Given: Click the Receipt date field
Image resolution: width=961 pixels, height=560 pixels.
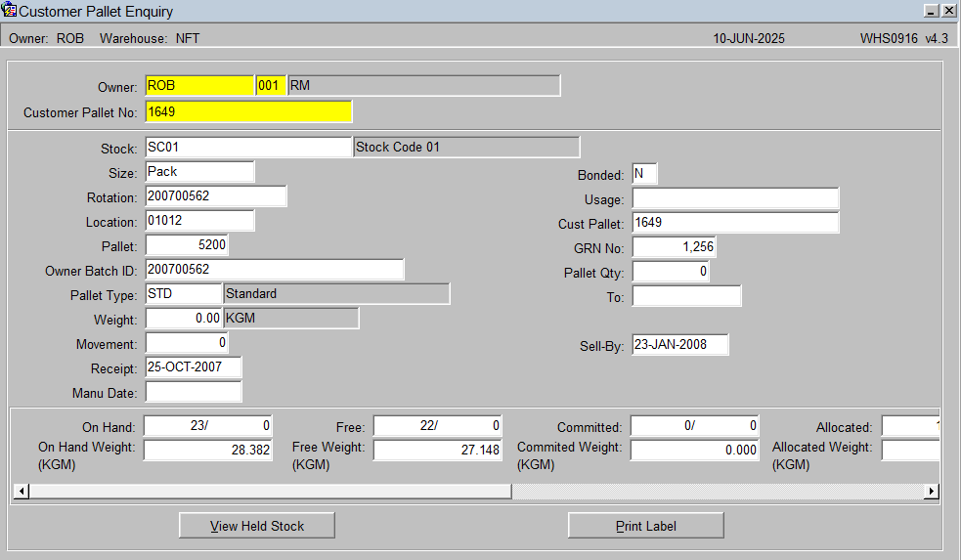Looking at the screenshot, I should point(194,367).
